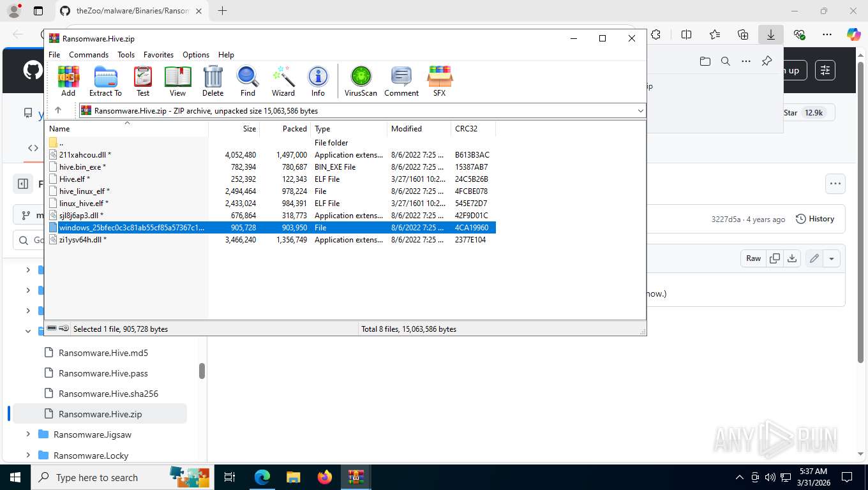Open Edge split screen icon
The image size is (868, 490).
[x=686, y=34]
